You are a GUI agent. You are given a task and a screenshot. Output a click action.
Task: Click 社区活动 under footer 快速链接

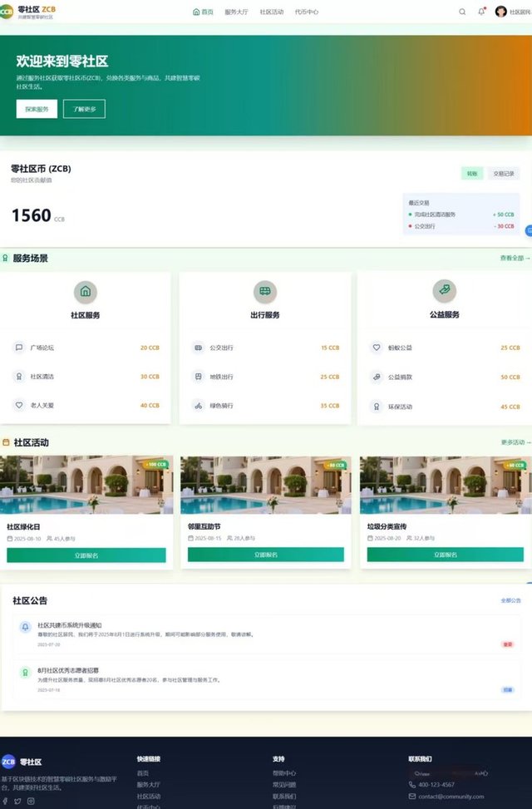(x=149, y=796)
